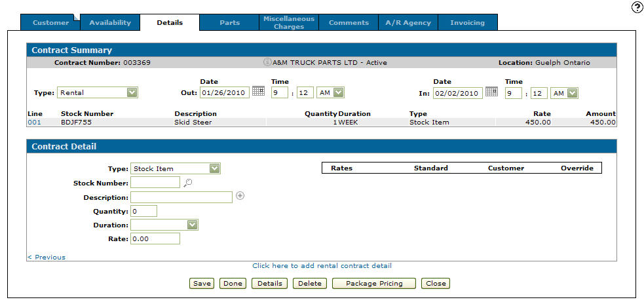
Task: Click the Stock Number search magnifier icon
Action: (x=187, y=183)
